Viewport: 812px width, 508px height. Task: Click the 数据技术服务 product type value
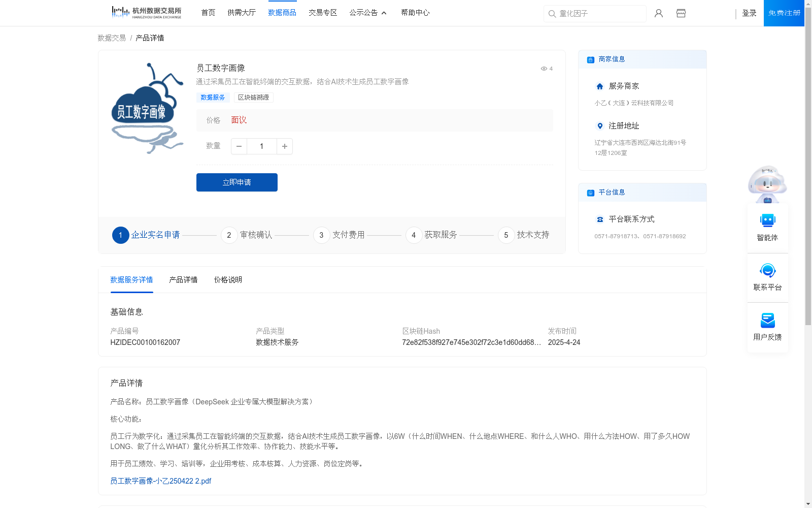pyautogui.click(x=277, y=342)
